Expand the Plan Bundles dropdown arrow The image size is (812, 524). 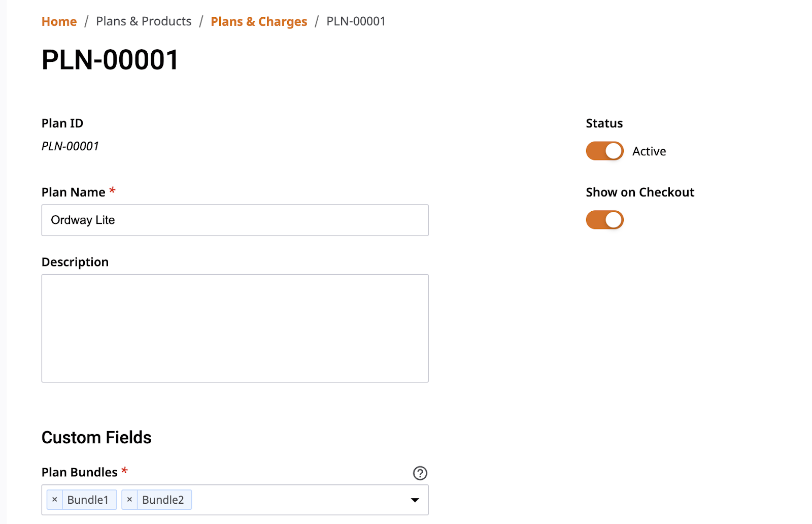415,500
